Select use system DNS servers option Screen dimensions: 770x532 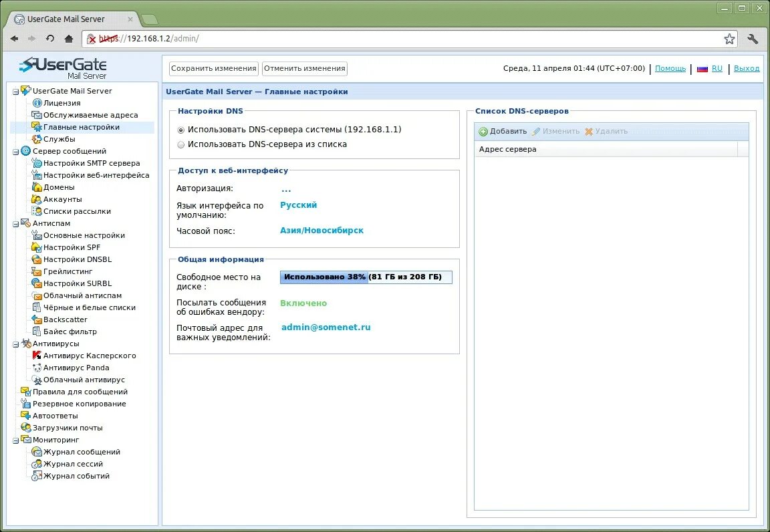tap(180, 130)
